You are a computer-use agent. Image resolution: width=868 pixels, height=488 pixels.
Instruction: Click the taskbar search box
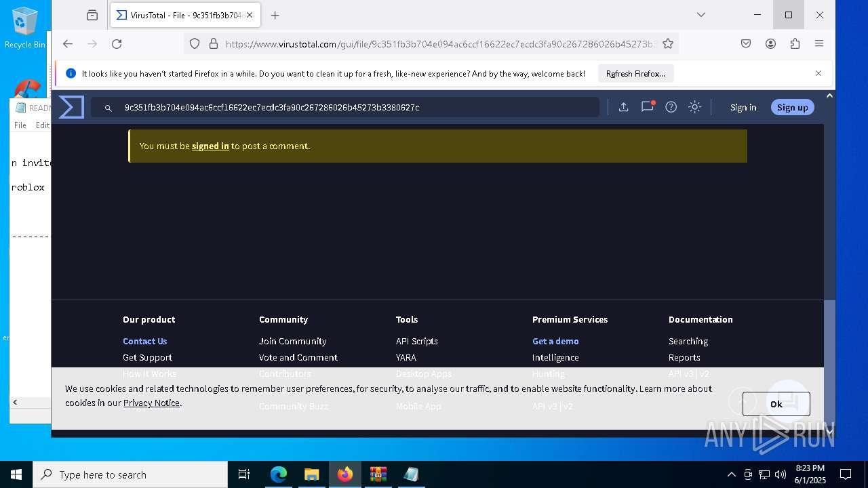(x=130, y=474)
